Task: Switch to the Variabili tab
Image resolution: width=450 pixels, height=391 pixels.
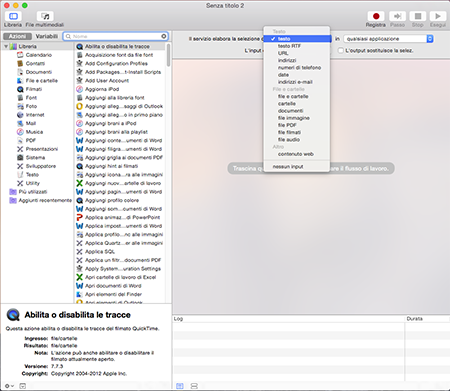Action: [47, 36]
